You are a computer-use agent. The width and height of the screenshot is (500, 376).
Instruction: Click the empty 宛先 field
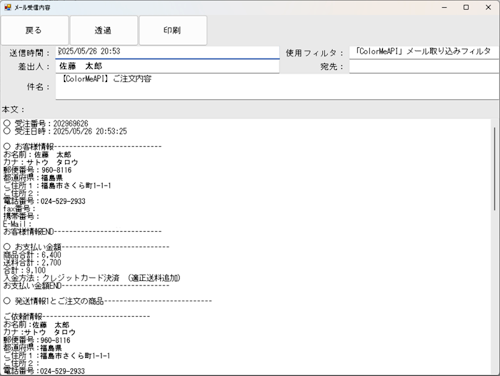tap(424, 67)
